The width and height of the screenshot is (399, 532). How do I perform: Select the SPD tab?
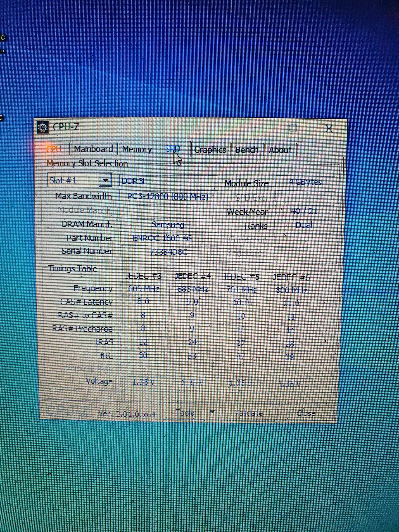[x=172, y=149]
